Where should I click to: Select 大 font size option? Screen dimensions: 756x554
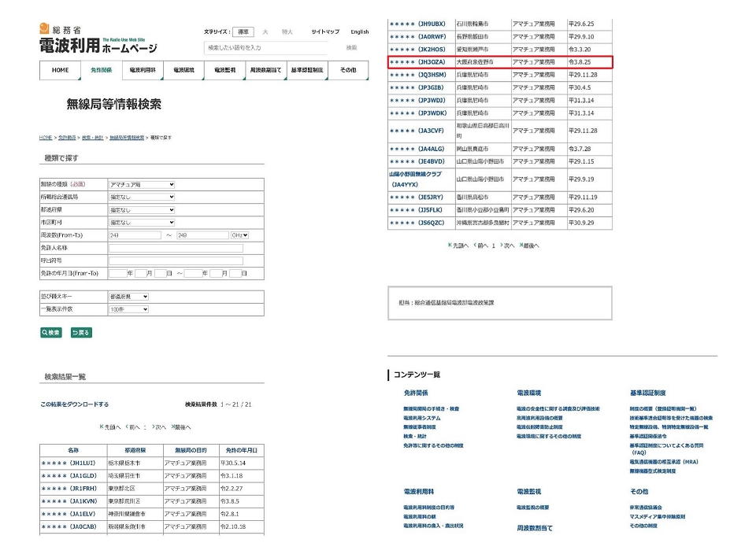(x=265, y=31)
